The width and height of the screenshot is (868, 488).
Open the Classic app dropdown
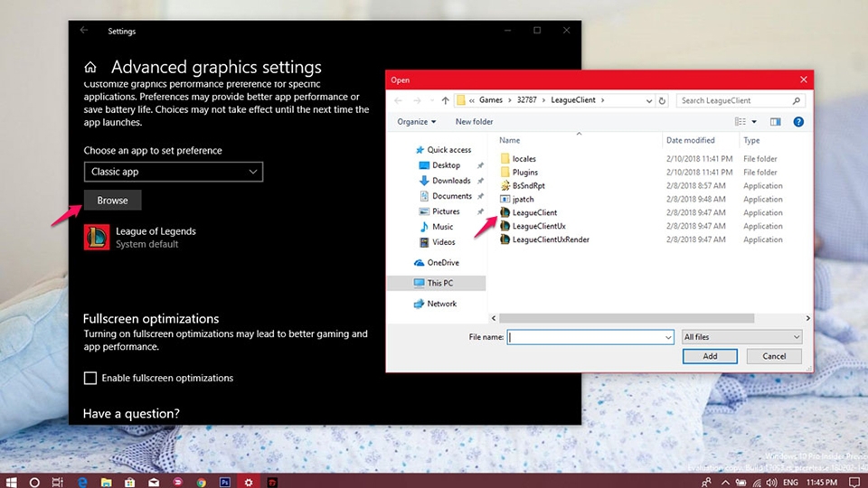tap(174, 172)
